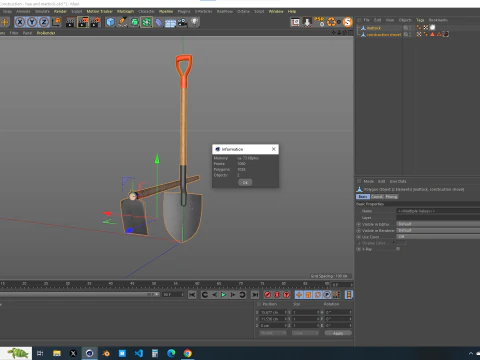Select the mattock object
The width and height of the screenshot is (480, 360).
tap(374, 28)
